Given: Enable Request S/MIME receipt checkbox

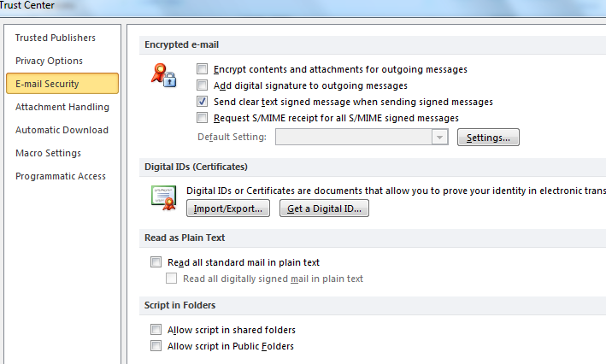Looking at the screenshot, I should tap(203, 118).
